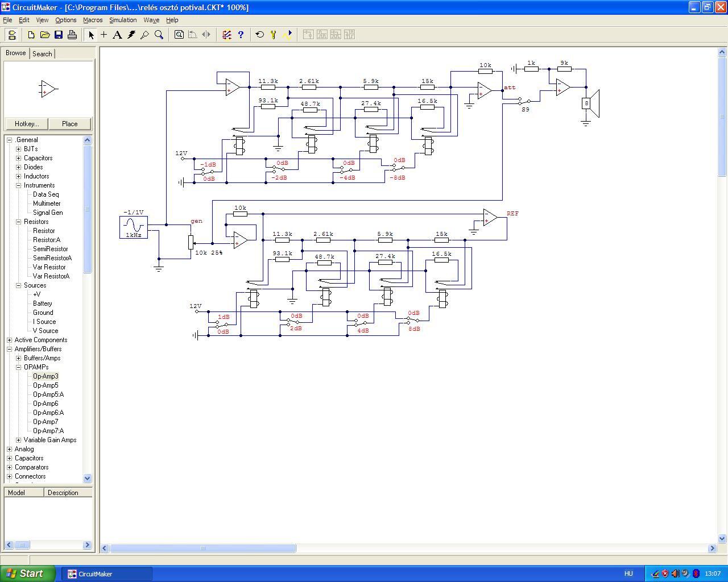Select Op-Amp5 in the device tree

pos(45,385)
